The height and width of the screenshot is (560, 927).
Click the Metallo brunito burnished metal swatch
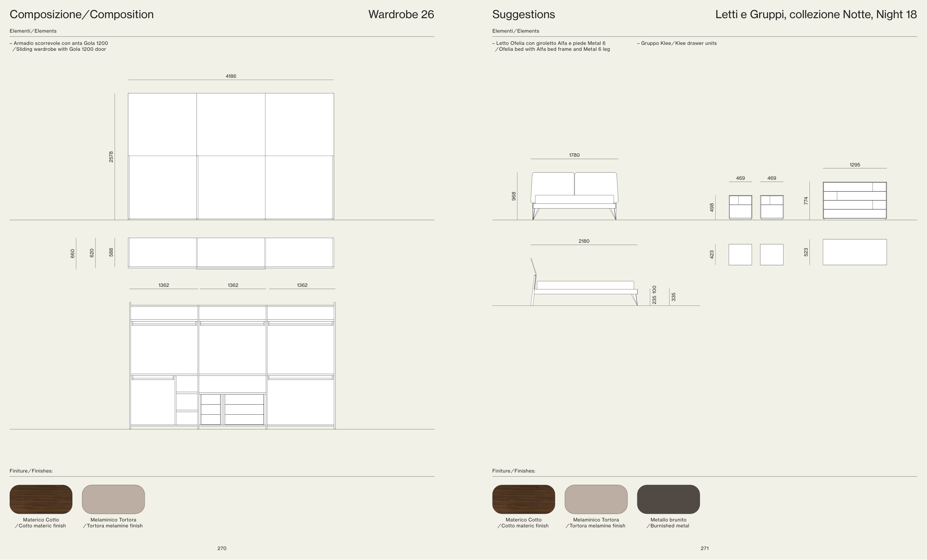click(668, 499)
